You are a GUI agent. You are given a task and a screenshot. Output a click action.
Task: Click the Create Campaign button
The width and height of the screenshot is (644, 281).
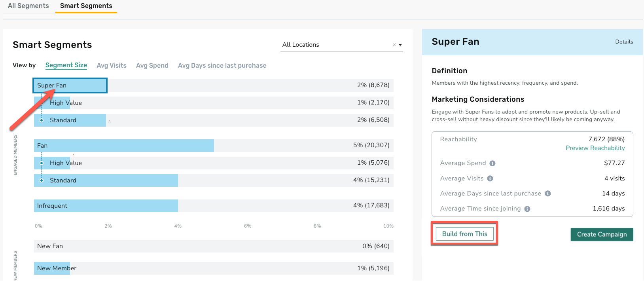[x=602, y=234]
